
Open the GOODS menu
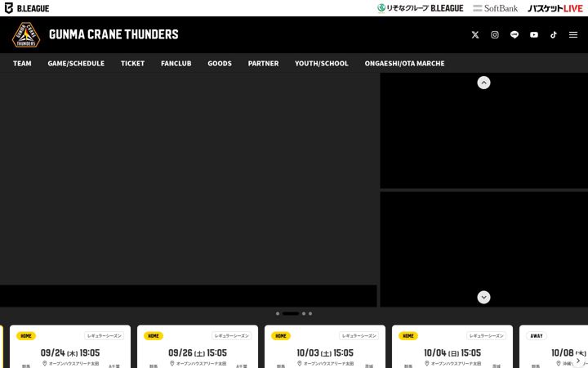(220, 63)
